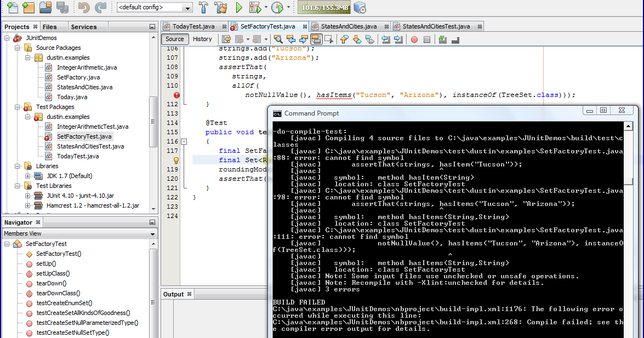Navigate back with the back arrow icon
Screen dimensions: 644x338
click(240, 39)
